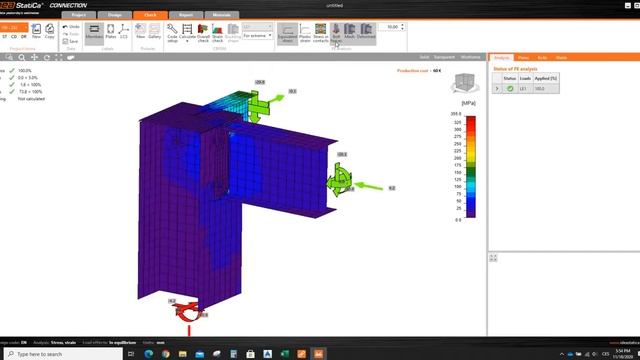This screenshot has width=640, height=360.
Task: Click the magnifier zoom icon in view toolbar
Action: point(22,58)
